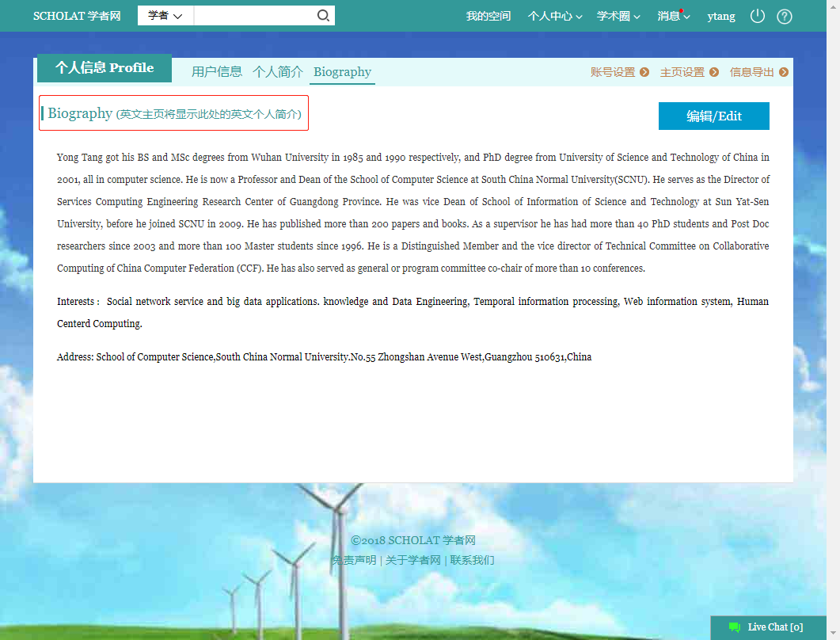Open the 联系我们 footer link

click(x=473, y=561)
